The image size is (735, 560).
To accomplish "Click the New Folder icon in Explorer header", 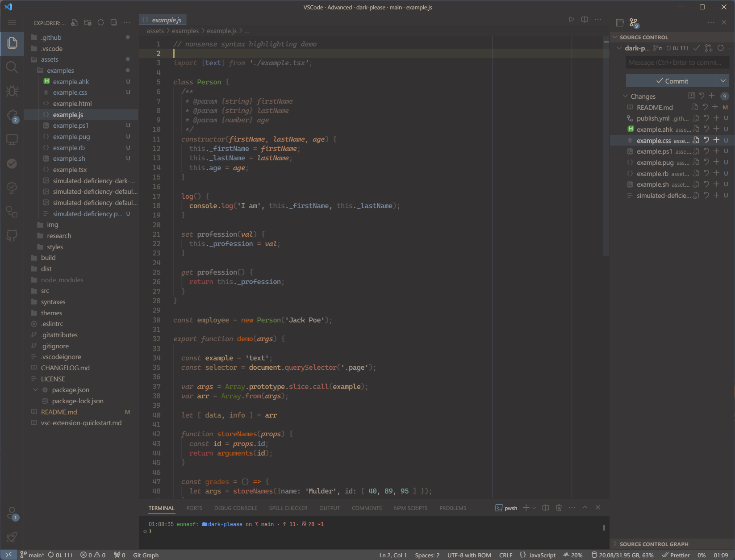I will (x=88, y=22).
